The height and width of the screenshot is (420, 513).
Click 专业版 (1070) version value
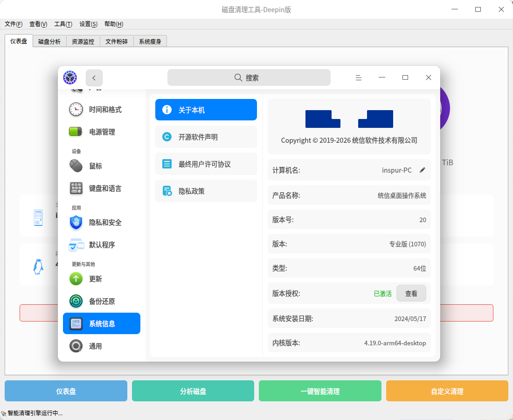(407, 244)
